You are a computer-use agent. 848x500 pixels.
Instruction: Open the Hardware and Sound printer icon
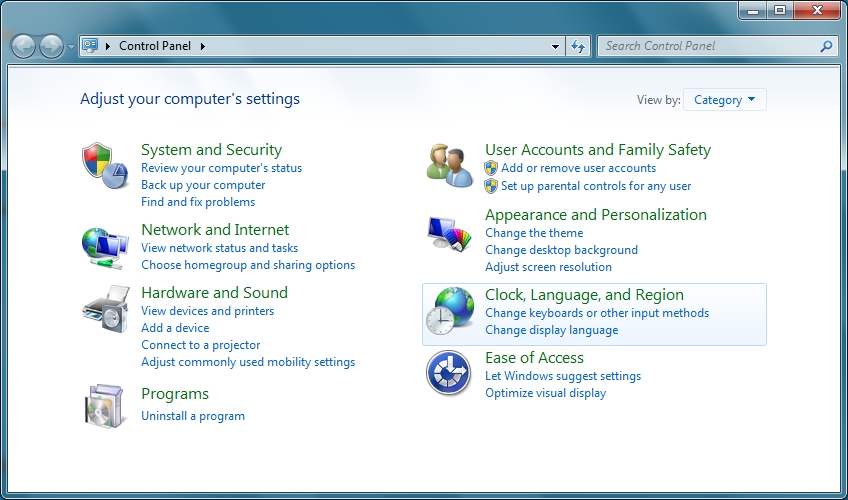(106, 310)
